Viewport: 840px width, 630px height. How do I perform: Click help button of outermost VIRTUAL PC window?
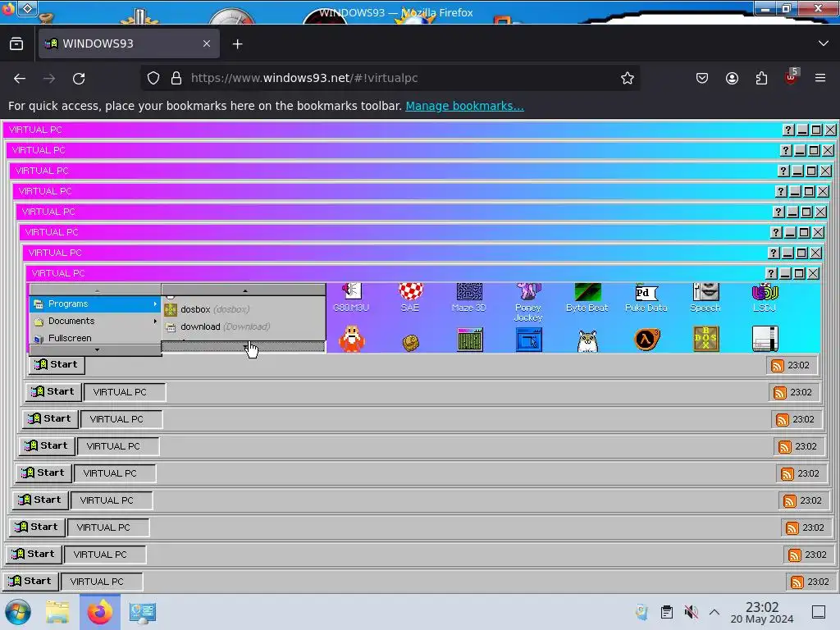pyautogui.click(x=788, y=130)
